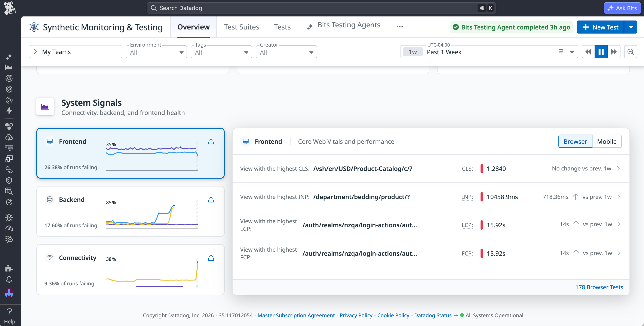The width and height of the screenshot is (644, 326).
Task: Click the /department/bedding/product/? view path
Action: 362,197
